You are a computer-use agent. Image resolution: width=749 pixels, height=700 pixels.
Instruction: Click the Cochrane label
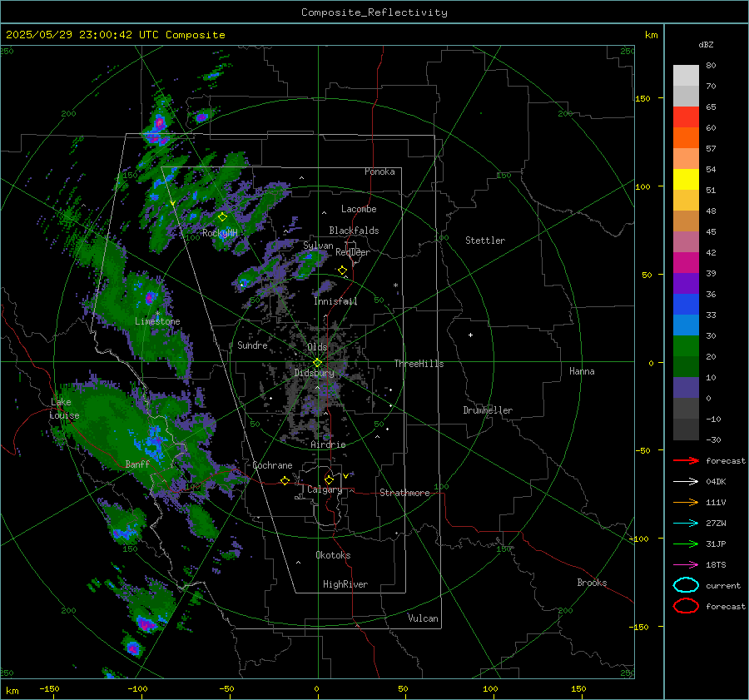click(272, 465)
